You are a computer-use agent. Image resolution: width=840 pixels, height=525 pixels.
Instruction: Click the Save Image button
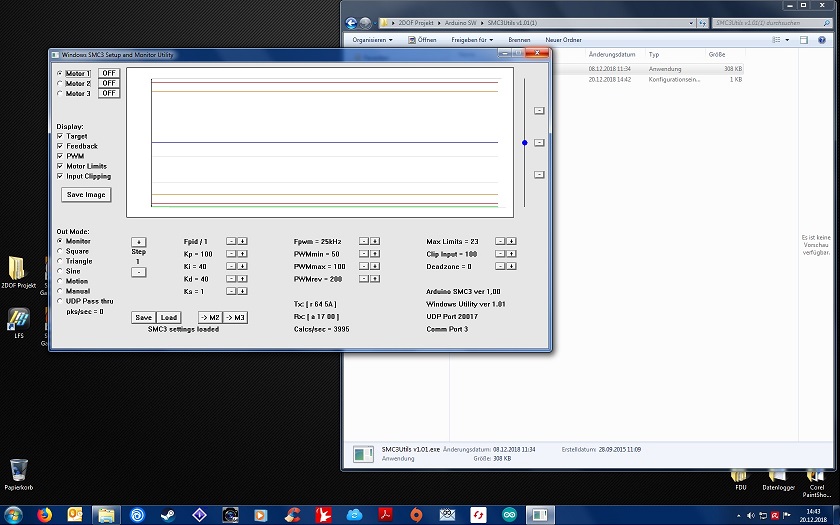[86, 194]
